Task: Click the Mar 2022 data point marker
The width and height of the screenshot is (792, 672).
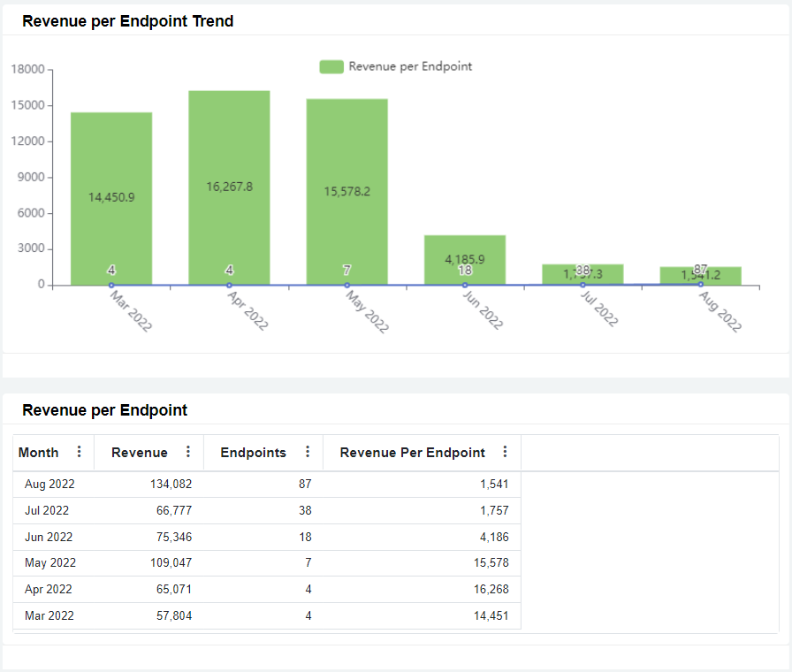Action: [x=110, y=285]
